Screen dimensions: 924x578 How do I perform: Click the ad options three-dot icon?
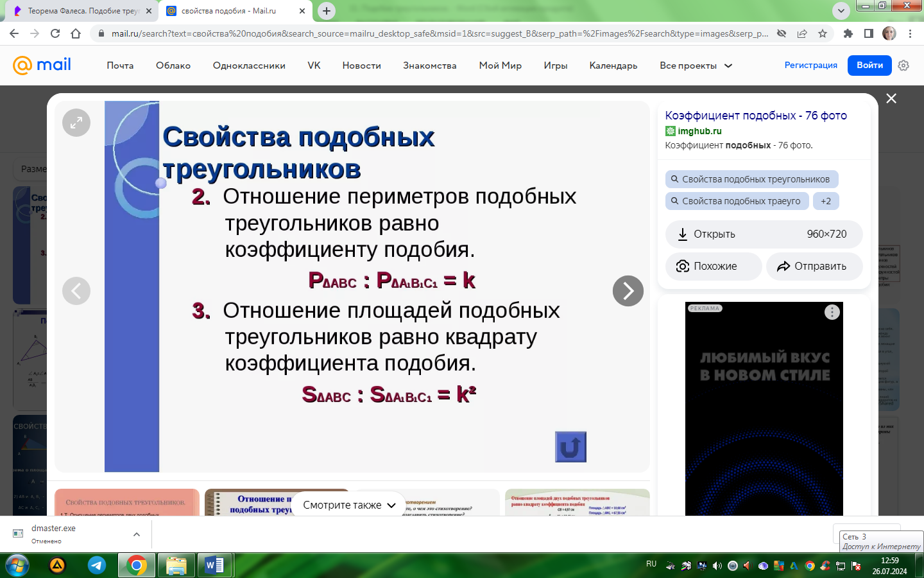(832, 312)
